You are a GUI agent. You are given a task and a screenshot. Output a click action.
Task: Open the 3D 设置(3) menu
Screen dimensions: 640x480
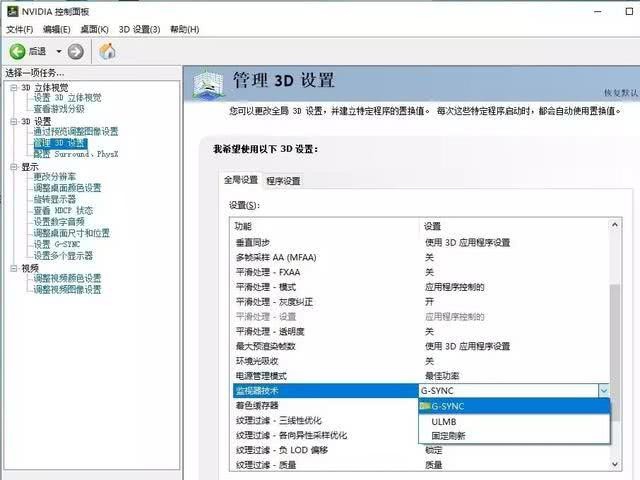click(x=139, y=29)
